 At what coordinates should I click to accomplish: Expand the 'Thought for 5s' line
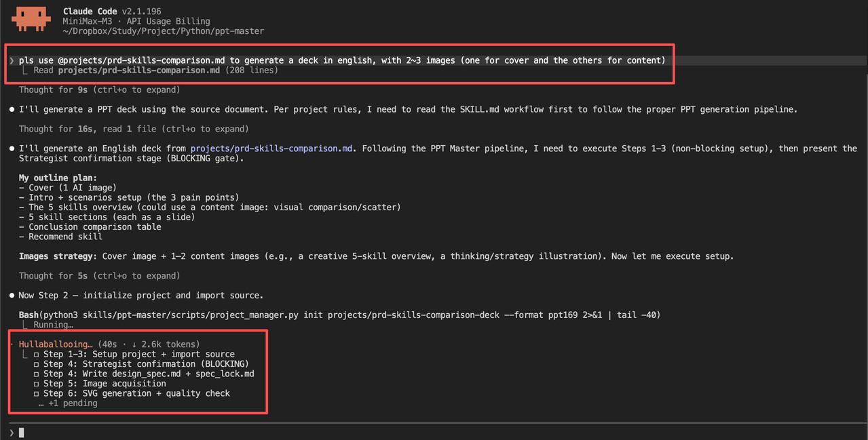pos(99,276)
